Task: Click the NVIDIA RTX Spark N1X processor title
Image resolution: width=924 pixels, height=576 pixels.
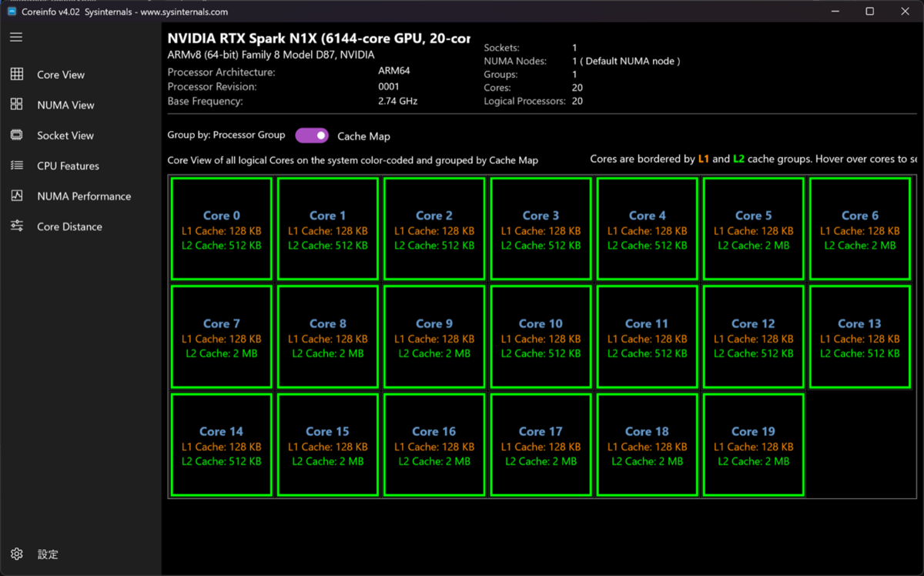Action: click(319, 39)
